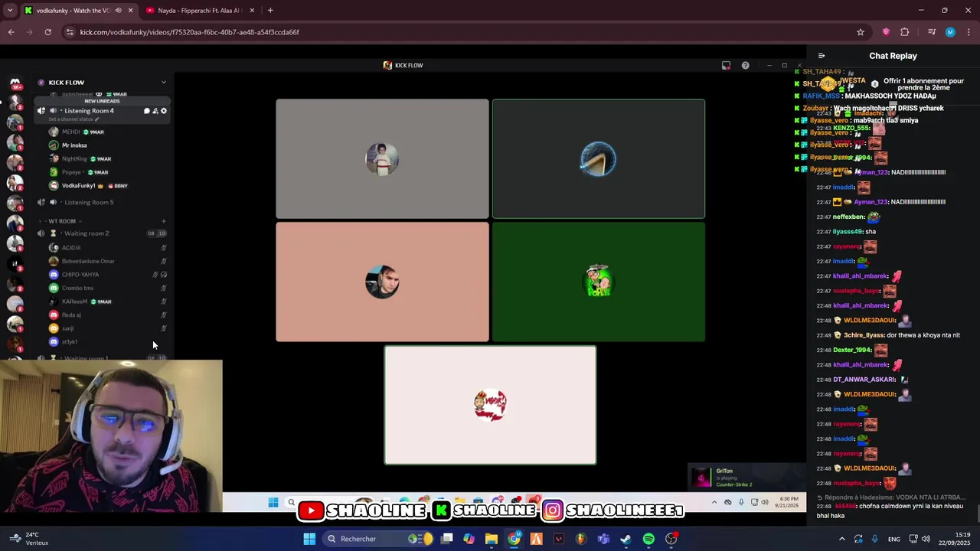Select user sanji in waiting room

(x=67, y=328)
